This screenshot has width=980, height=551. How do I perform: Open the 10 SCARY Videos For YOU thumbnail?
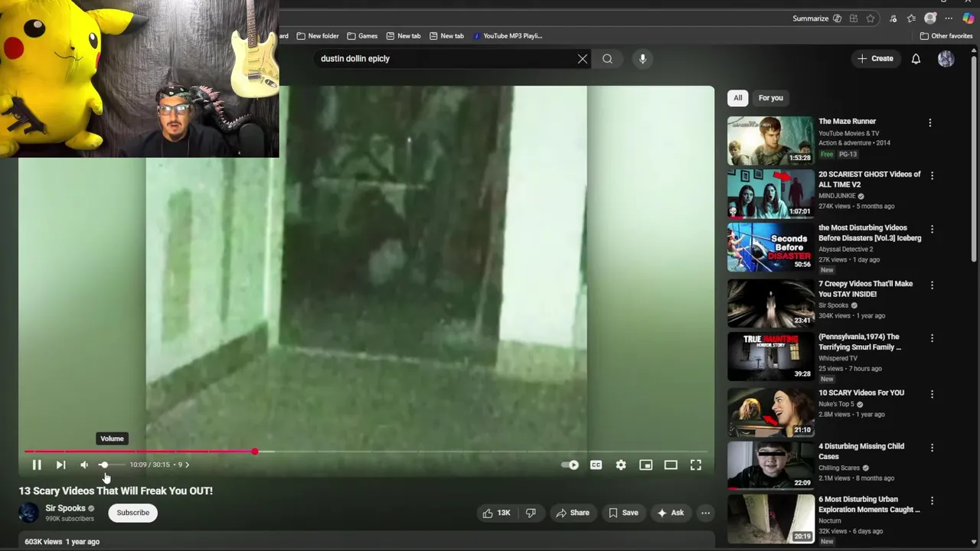click(x=770, y=412)
